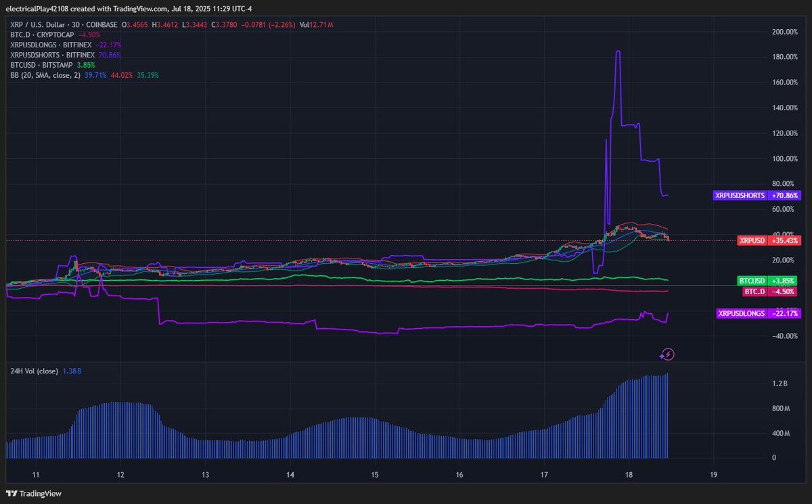Image resolution: width=812 pixels, height=504 pixels.
Task: Click the 400 M label on the volume scale
Action: 781,433
